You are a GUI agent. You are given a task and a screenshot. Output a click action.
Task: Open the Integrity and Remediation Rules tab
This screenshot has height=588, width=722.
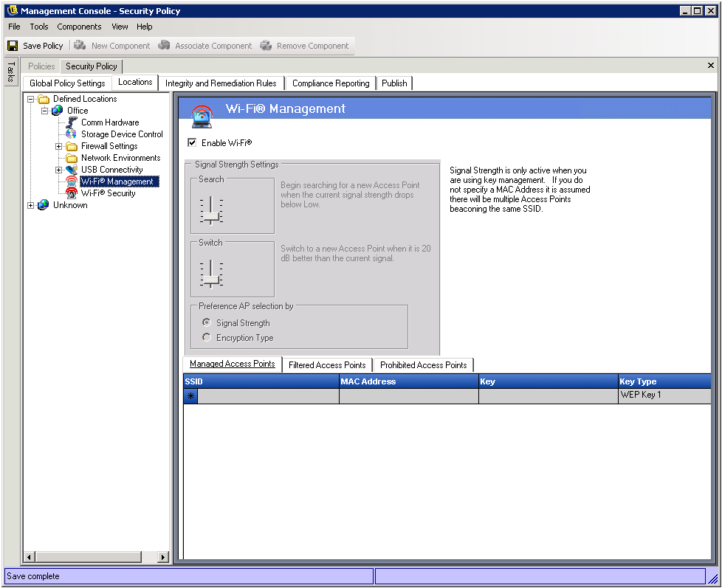tap(221, 83)
